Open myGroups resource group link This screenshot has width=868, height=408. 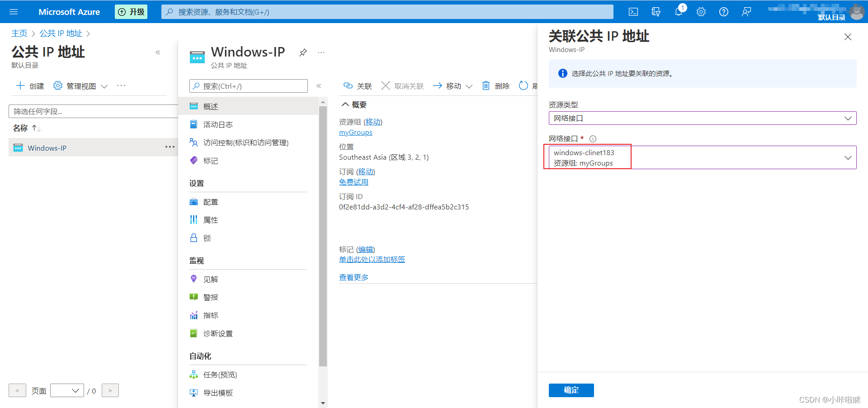(356, 133)
